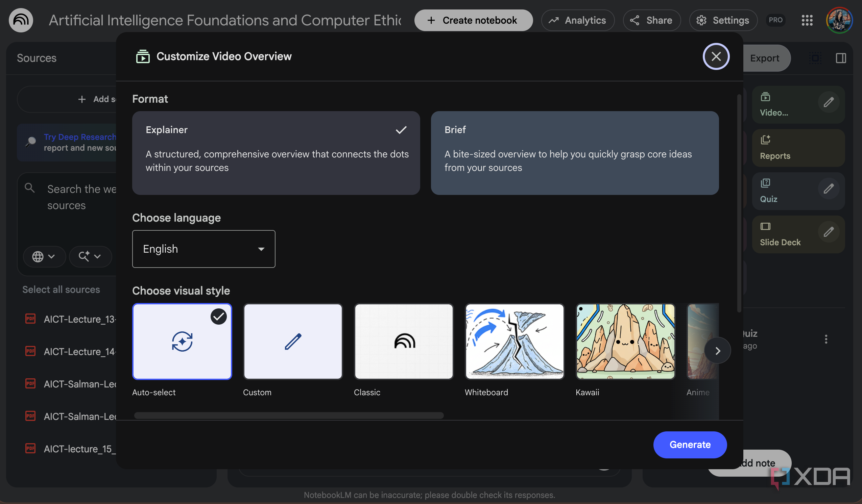Toggle the side panel layout icon
This screenshot has width=862, height=504.
pos(841,58)
